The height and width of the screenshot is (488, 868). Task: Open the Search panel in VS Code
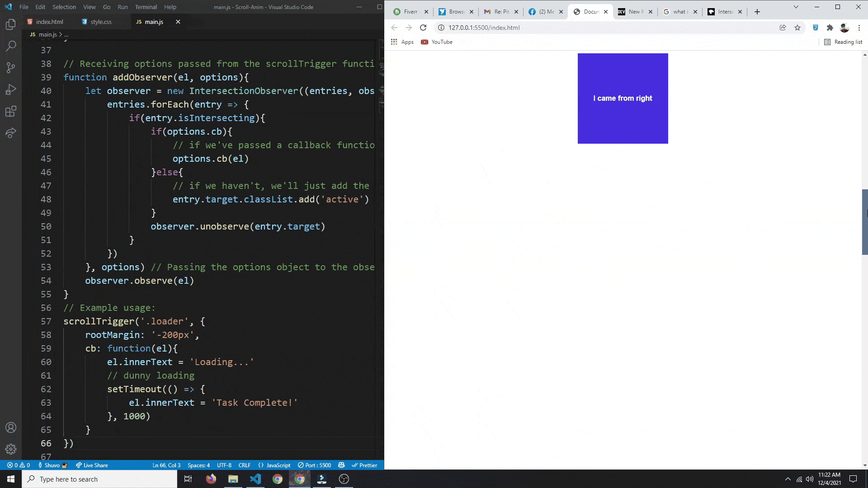tap(11, 46)
